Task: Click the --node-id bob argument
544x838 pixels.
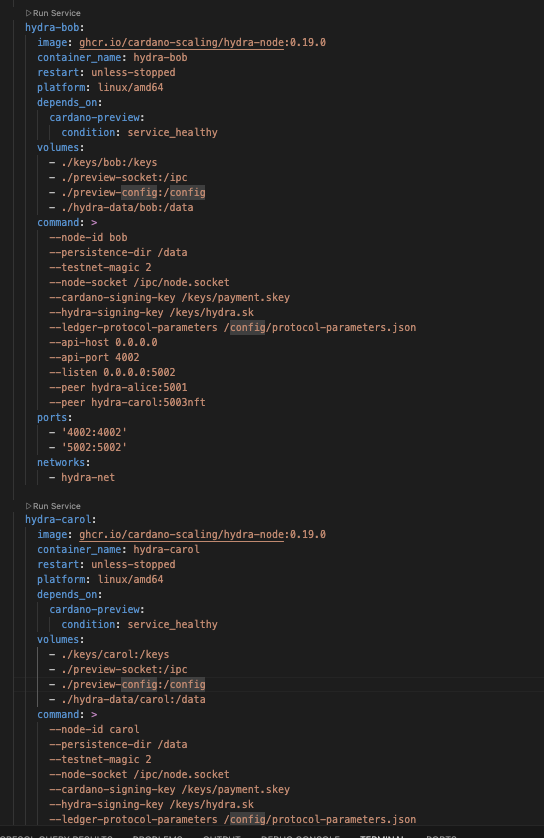Action: point(89,237)
